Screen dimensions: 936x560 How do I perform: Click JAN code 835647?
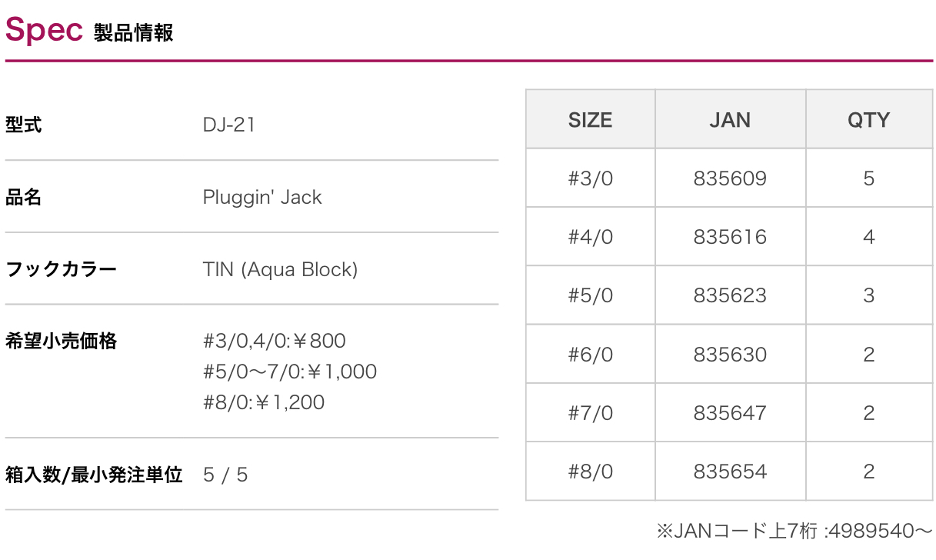pos(730,413)
